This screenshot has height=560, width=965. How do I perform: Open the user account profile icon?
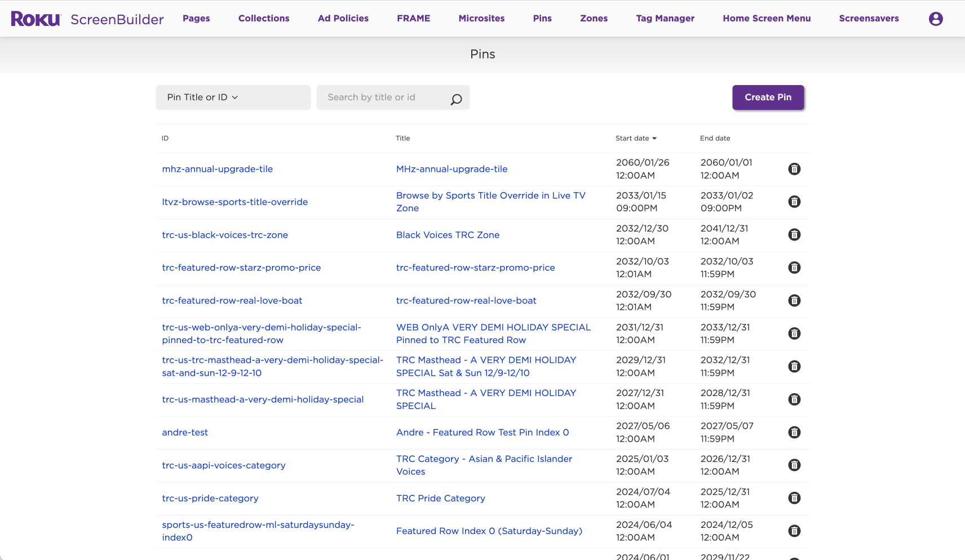(x=936, y=19)
